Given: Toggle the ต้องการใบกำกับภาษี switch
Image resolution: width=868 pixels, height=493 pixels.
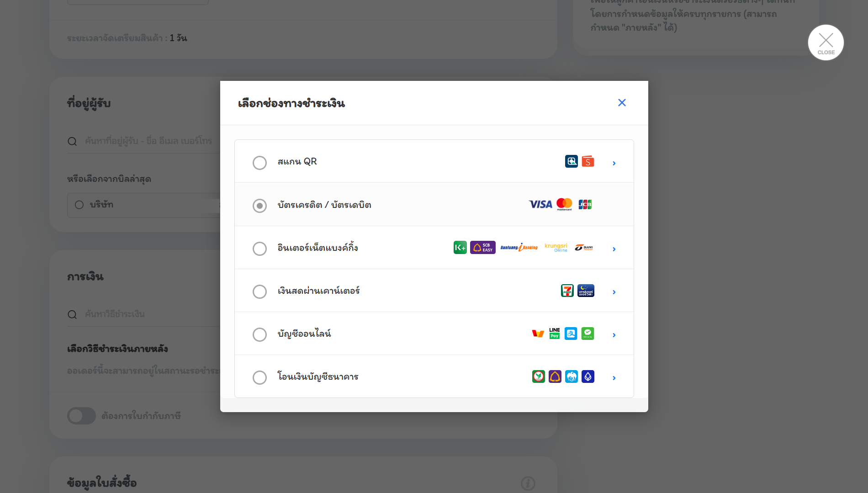Looking at the screenshot, I should [81, 416].
